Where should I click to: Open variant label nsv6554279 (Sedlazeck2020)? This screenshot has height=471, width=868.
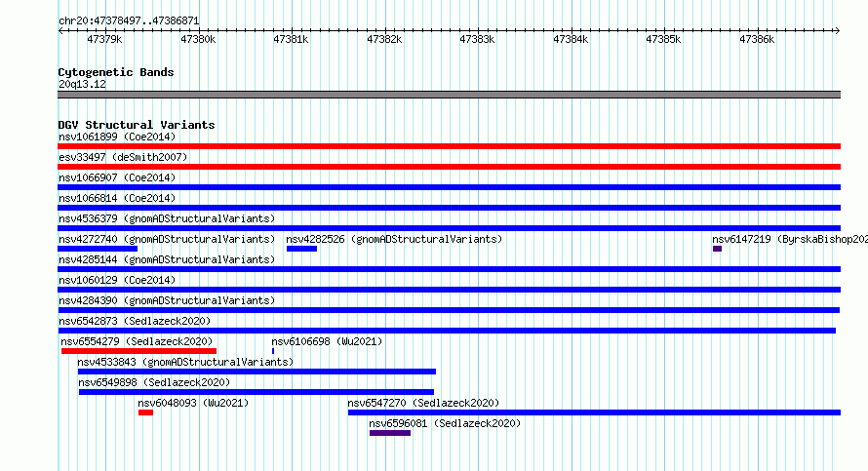(x=137, y=341)
